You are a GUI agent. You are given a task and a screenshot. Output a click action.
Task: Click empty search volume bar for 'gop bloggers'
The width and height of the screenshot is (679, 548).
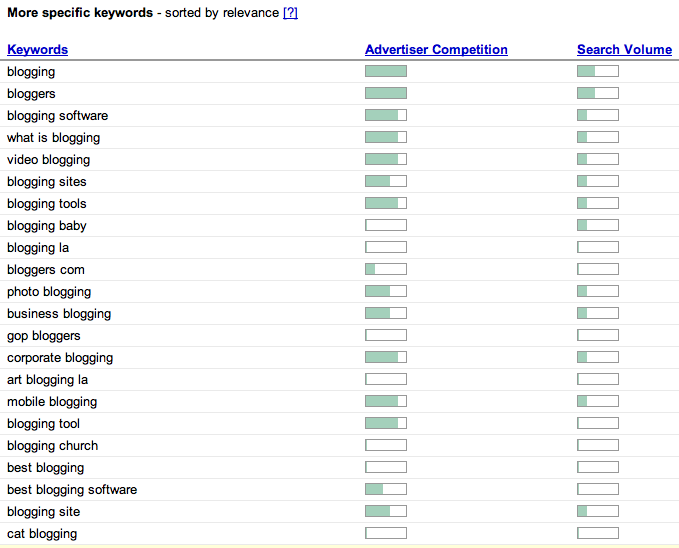[598, 335]
